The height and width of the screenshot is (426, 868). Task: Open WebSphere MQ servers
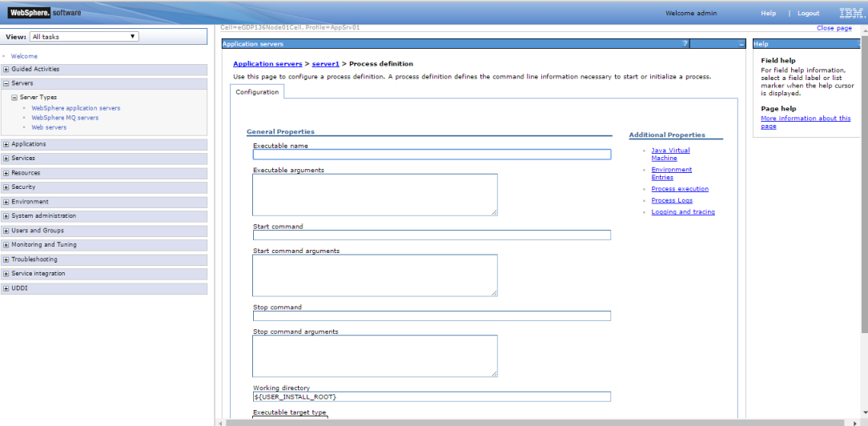66,118
